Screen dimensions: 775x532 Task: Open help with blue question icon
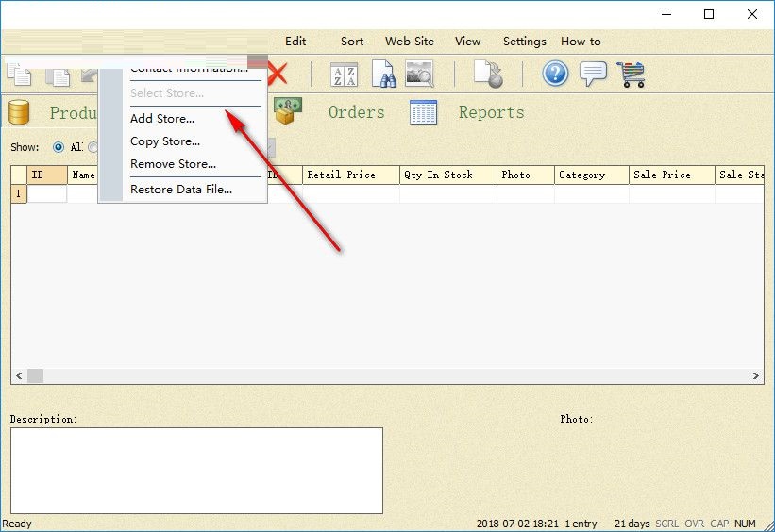point(555,74)
